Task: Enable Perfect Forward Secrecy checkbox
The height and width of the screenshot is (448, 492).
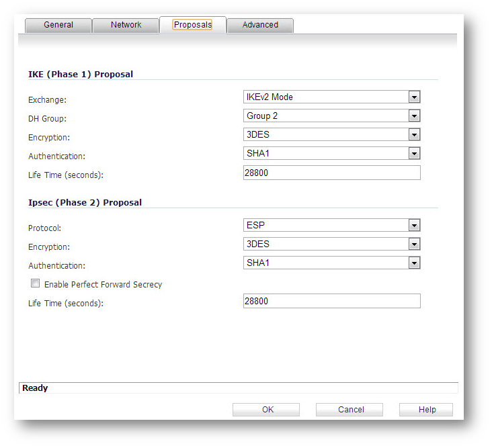Action: (35, 283)
